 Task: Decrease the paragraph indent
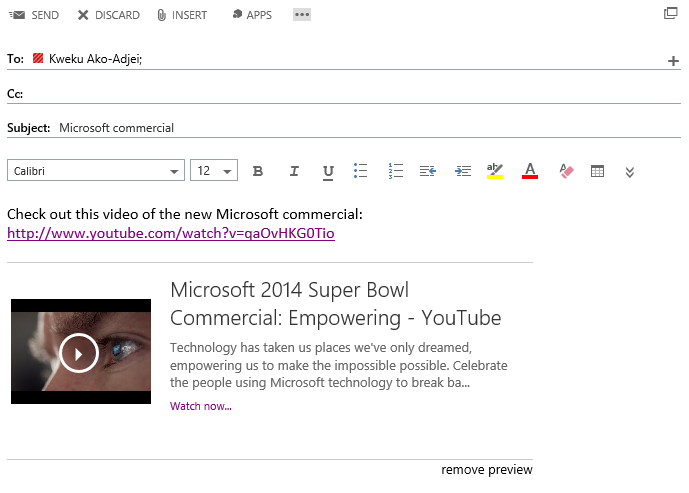pos(428,171)
